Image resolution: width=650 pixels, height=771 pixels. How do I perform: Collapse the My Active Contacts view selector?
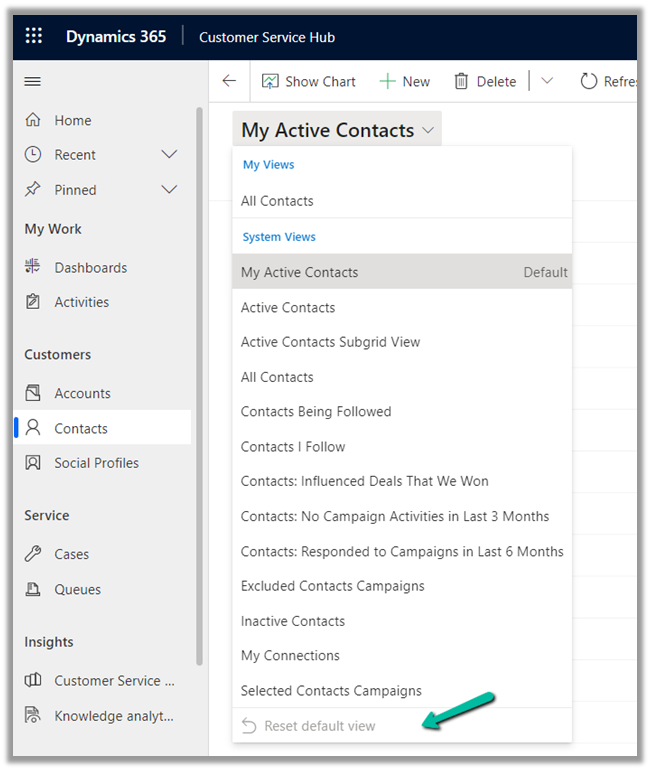coord(429,131)
